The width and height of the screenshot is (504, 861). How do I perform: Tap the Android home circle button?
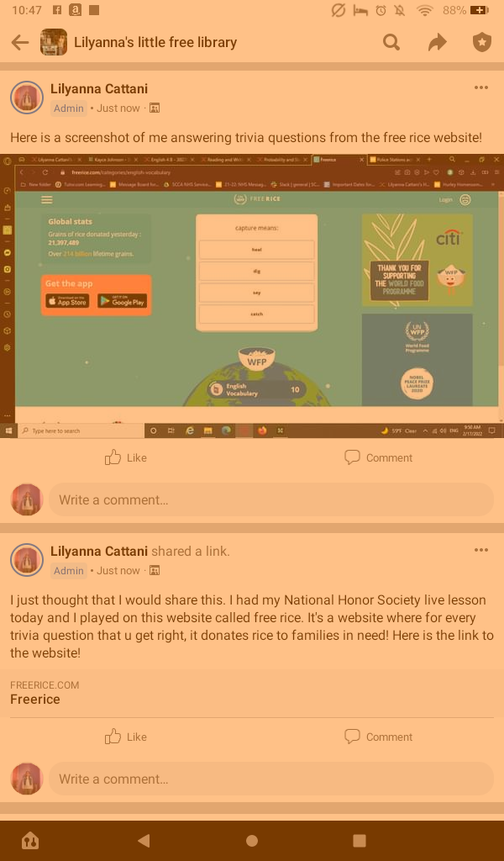[252, 841]
